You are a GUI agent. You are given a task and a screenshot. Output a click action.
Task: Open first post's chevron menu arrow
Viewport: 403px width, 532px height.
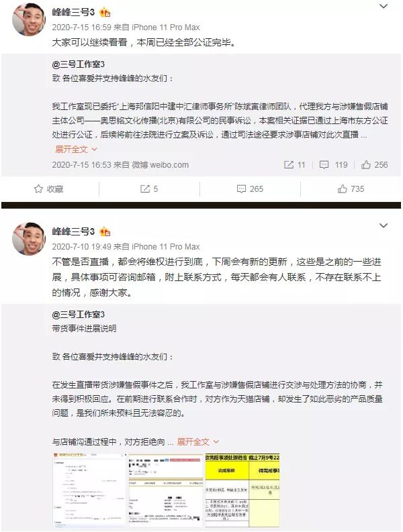click(x=384, y=6)
